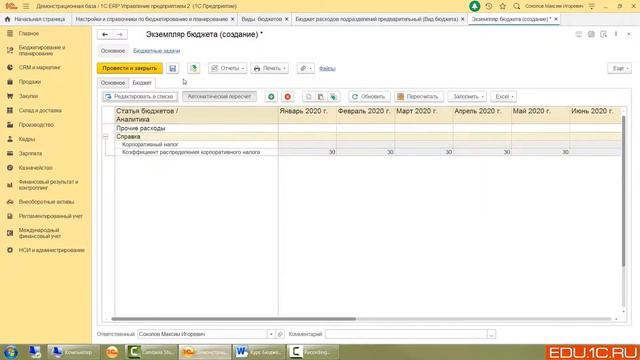Click the Пересчитать button
Image resolution: width=640 pixels, height=360 pixels.
click(x=418, y=97)
